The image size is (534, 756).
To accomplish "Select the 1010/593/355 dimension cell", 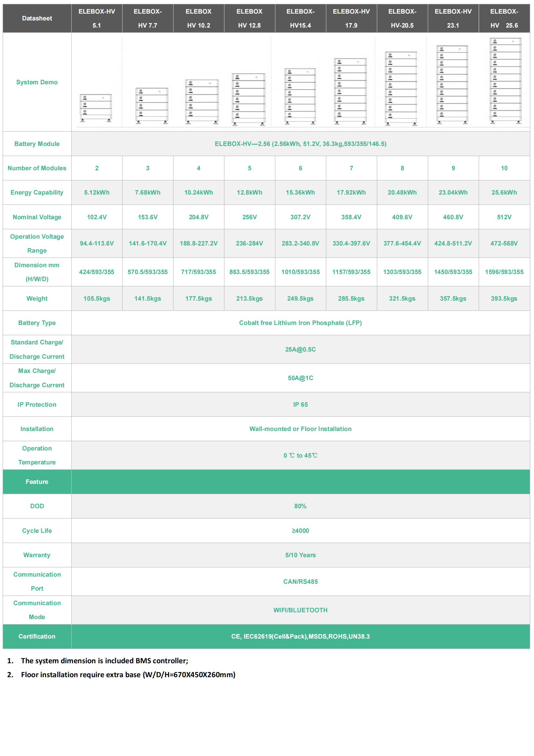I will pos(300,272).
